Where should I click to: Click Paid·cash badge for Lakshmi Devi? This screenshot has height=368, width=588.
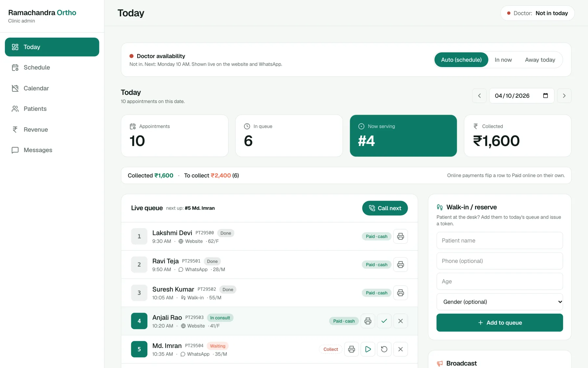tap(376, 237)
